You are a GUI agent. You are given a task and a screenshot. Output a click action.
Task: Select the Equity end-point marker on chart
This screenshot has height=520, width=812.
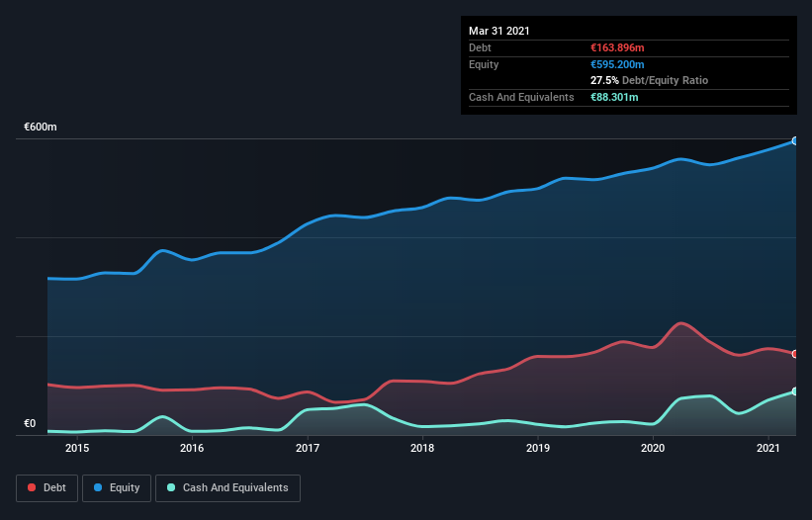[x=795, y=140]
